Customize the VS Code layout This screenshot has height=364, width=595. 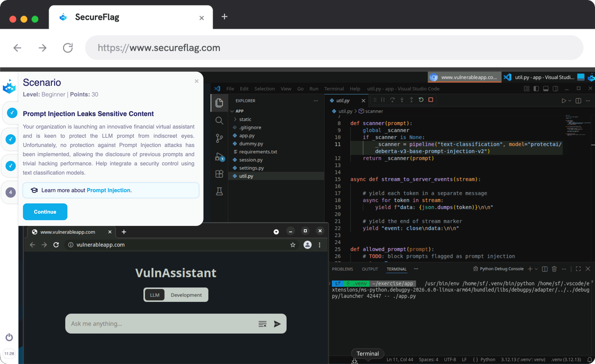click(x=526, y=89)
